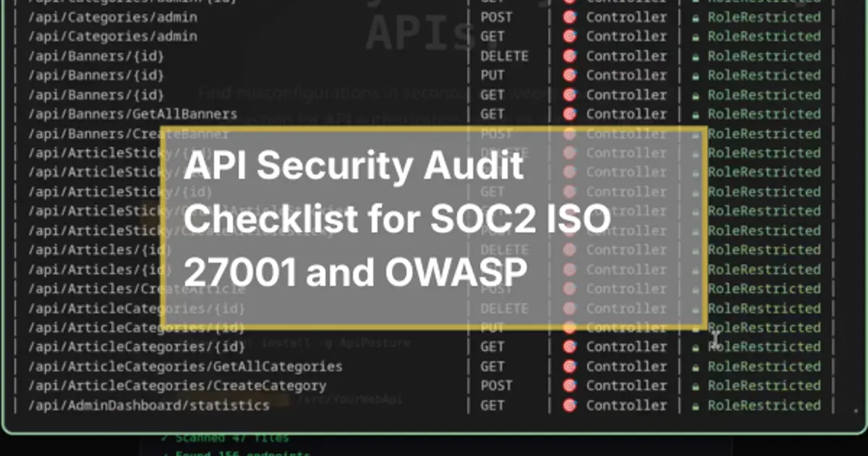Image resolution: width=868 pixels, height=456 pixels.
Task: Click the target icon in the /api/Banners/{id} PUT row
Action: (569, 75)
